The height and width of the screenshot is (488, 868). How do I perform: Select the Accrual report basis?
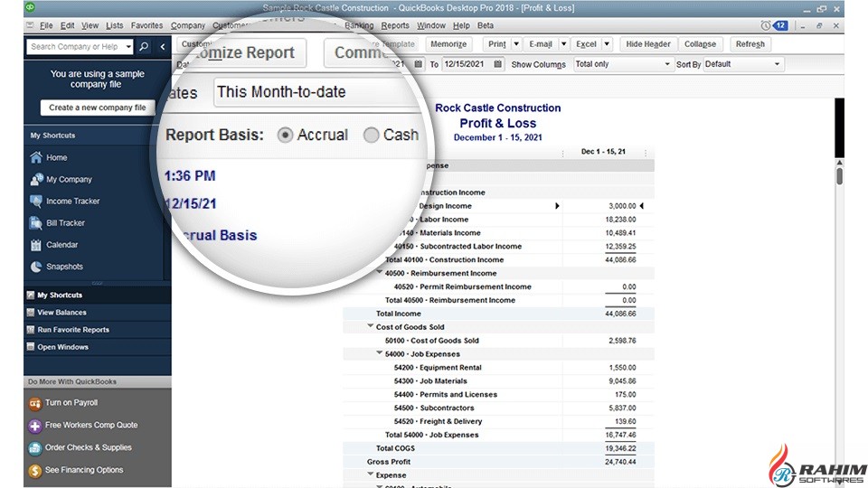point(286,135)
